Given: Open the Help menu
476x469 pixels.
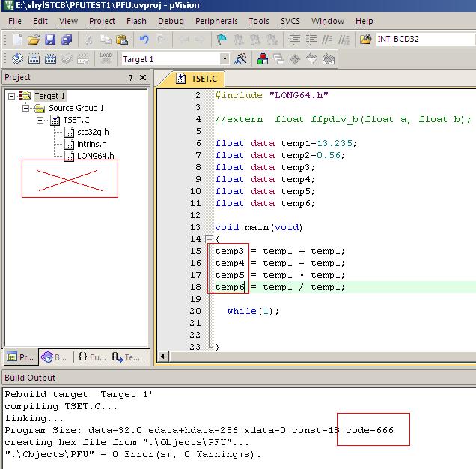Looking at the screenshot, I should coord(364,21).
